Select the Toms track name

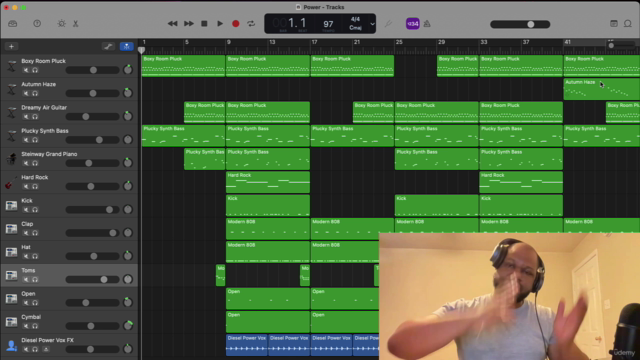[x=28, y=270]
